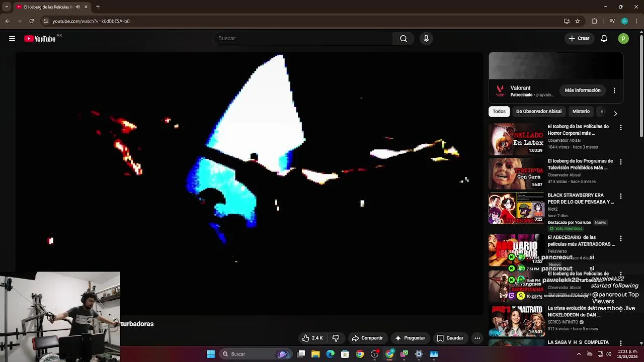Open El ABECEDARIO películas ATERRADORAS title

pos(581,241)
